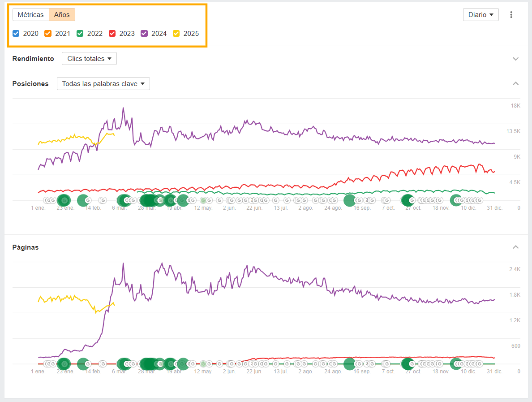532x402 pixels.
Task: Collapse the Páginas section chevron
Action: click(516, 247)
